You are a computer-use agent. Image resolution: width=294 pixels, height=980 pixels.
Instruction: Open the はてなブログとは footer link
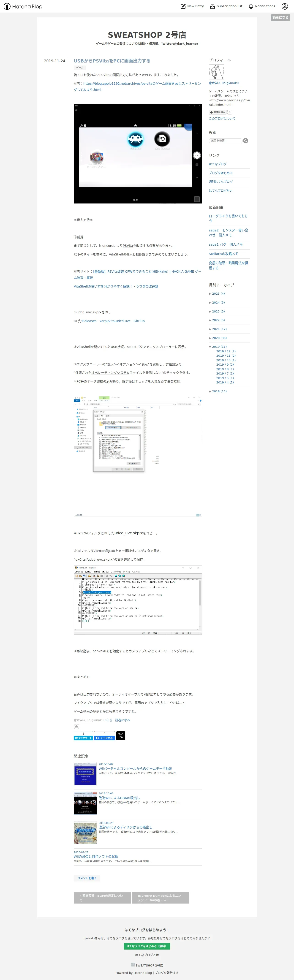coord(147,955)
